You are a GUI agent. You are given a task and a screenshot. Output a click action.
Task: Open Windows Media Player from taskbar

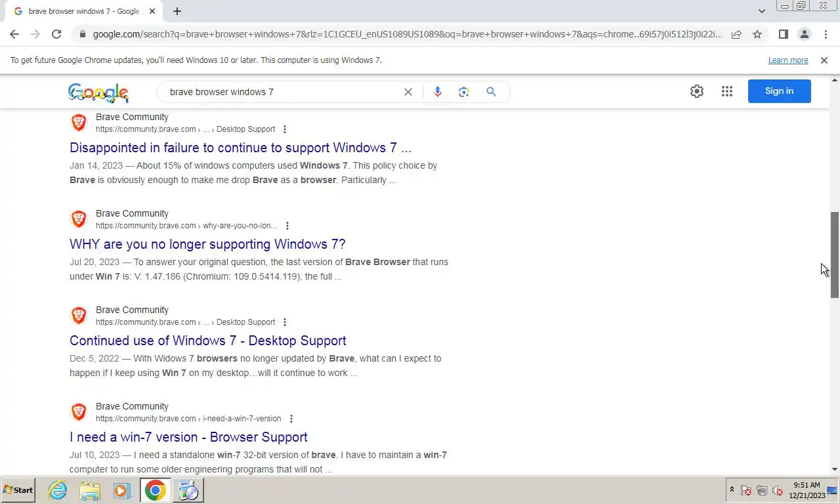tap(121, 490)
